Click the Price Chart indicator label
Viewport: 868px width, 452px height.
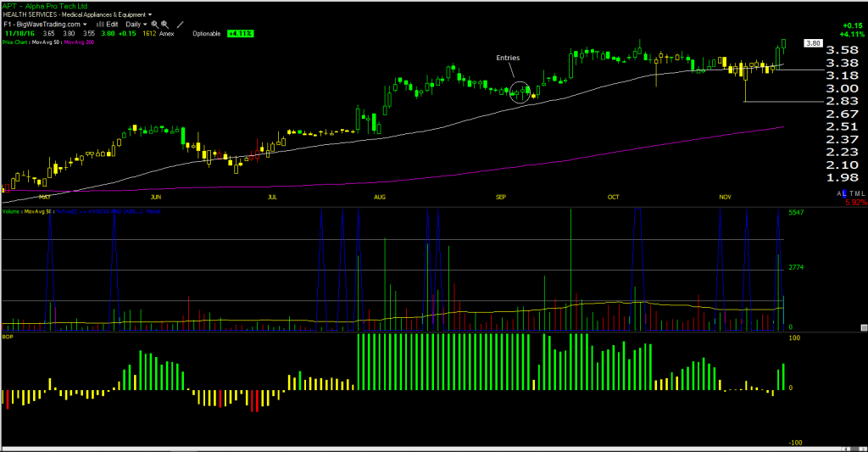pos(14,42)
